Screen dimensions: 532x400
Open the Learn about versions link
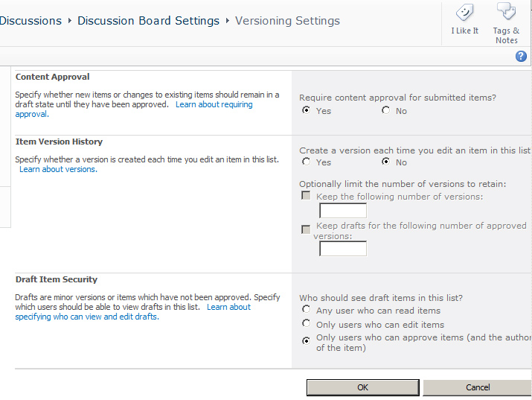point(57,169)
